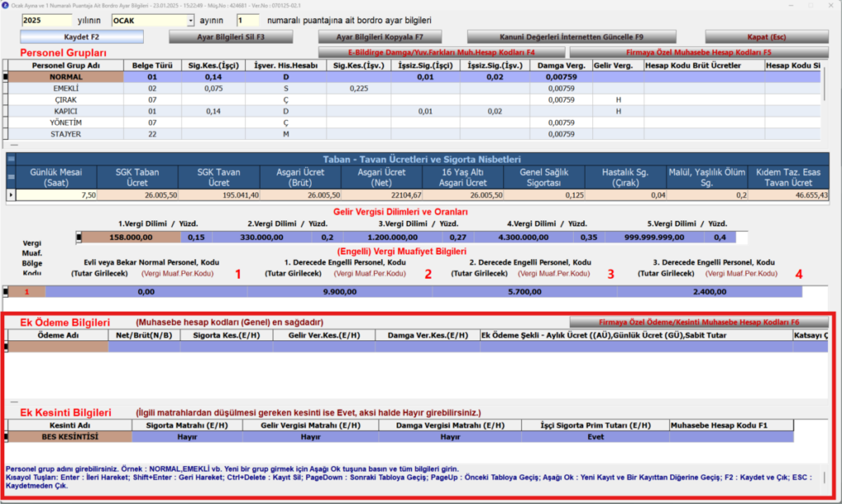Viewport: 842px width, 504px height.
Task: Click the Kaydet F2 button
Action: [81, 36]
